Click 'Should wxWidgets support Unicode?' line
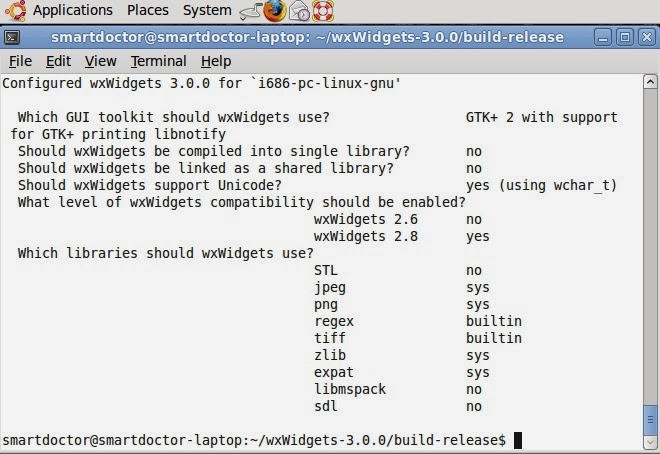This screenshot has width=660, height=454. (x=149, y=185)
